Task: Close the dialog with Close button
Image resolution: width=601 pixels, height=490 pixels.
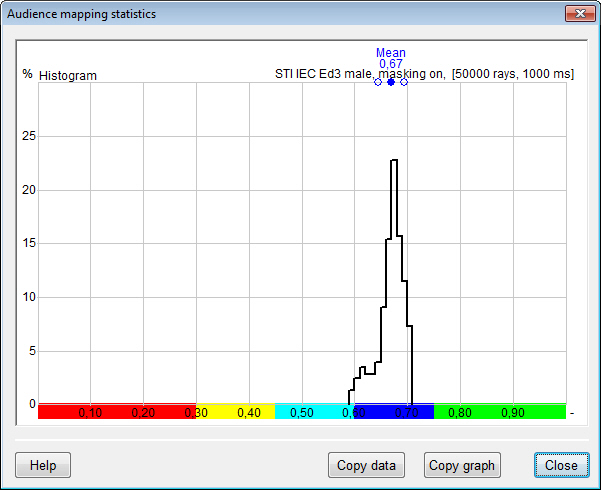Action: (562, 465)
